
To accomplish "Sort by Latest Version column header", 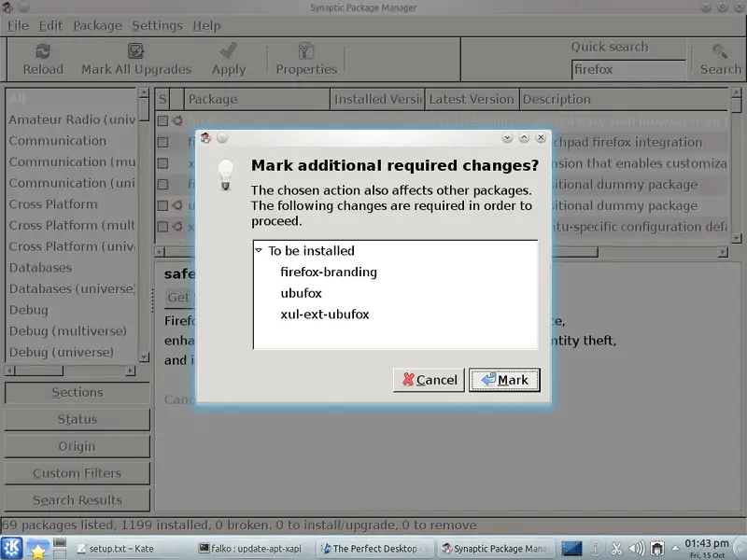I will (472, 99).
